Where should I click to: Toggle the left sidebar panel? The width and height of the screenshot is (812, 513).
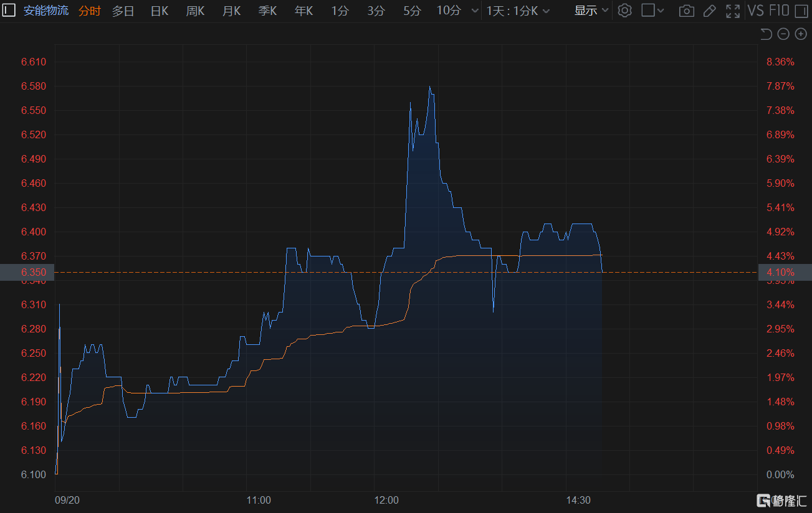(x=9, y=11)
